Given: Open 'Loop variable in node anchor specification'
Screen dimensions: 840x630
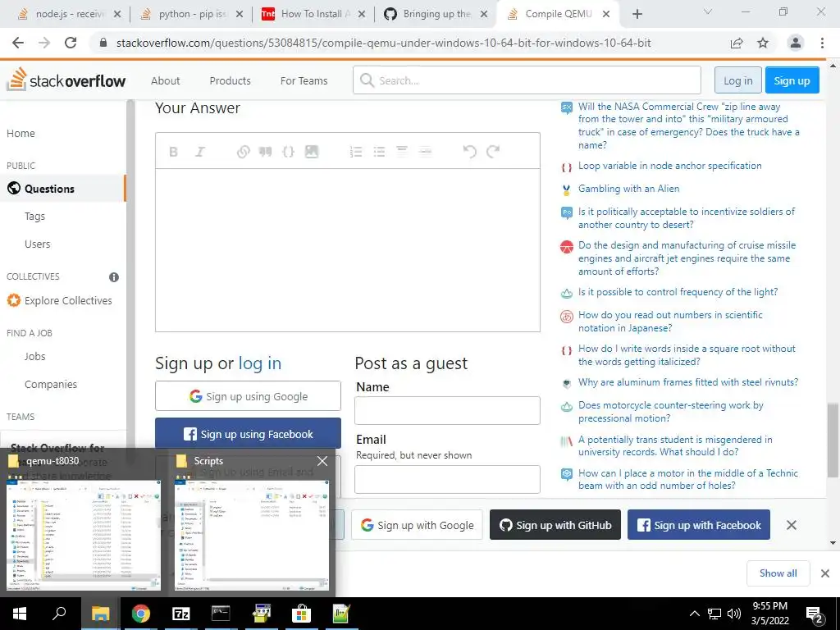Looking at the screenshot, I should pos(669,166).
